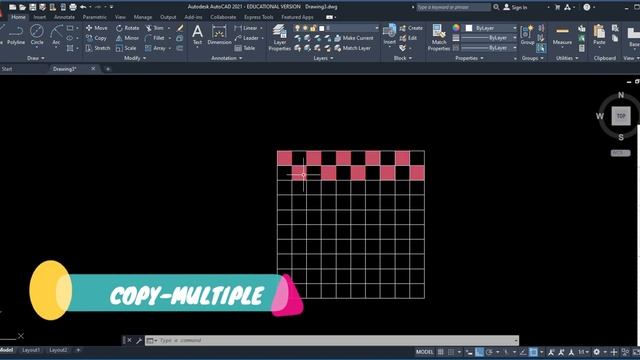Toggle group selection icon in Groups panel
The width and height of the screenshot is (640, 360).
(x=541, y=48)
